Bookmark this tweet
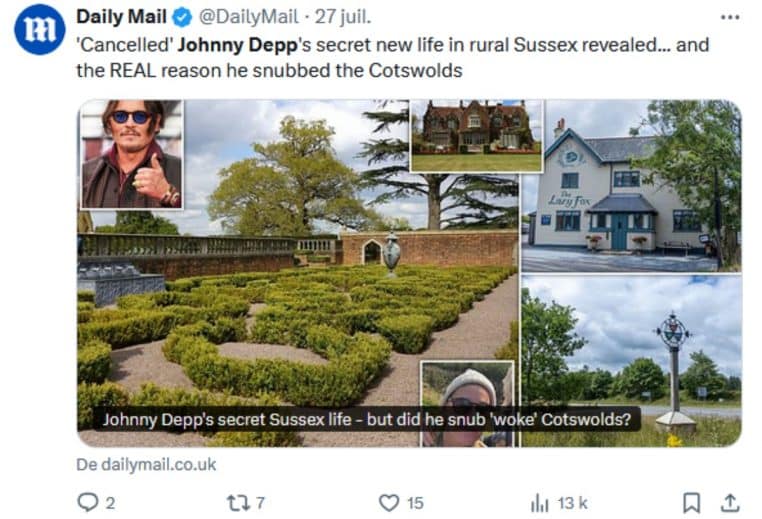The height and width of the screenshot is (519, 762). click(x=691, y=501)
